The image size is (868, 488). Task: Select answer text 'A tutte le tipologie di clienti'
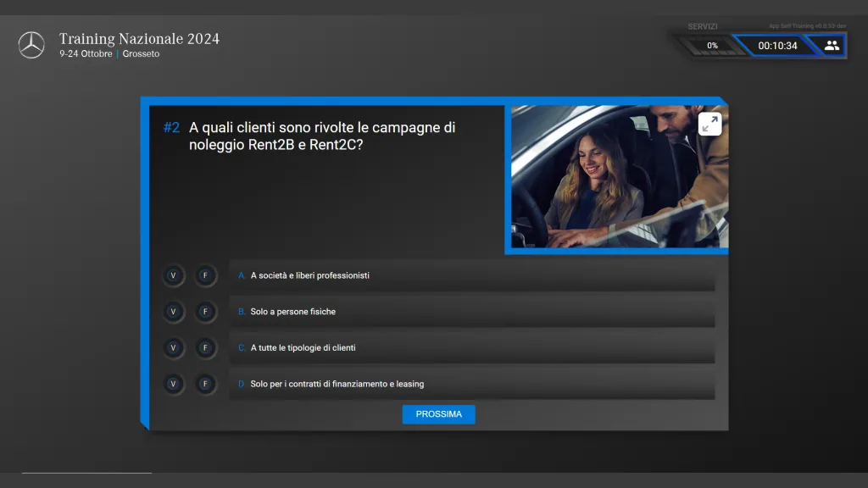[303, 347]
